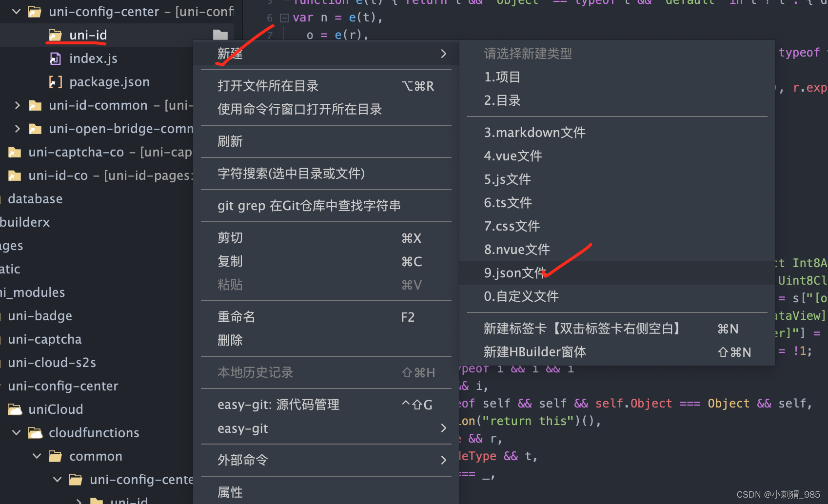This screenshot has width=828, height=504.
Task: Open the 外部命令 submenu arrow
Action: coord(443,460)
